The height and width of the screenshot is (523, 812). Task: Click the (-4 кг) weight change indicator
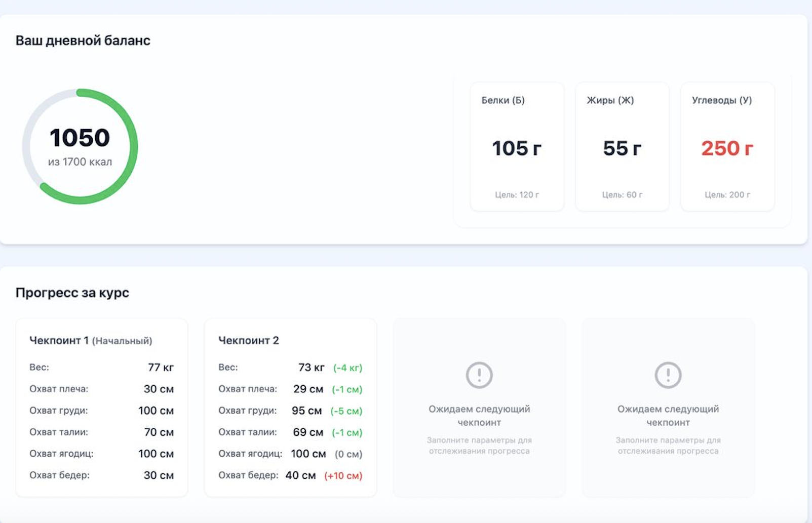click(x=347, y=368)
